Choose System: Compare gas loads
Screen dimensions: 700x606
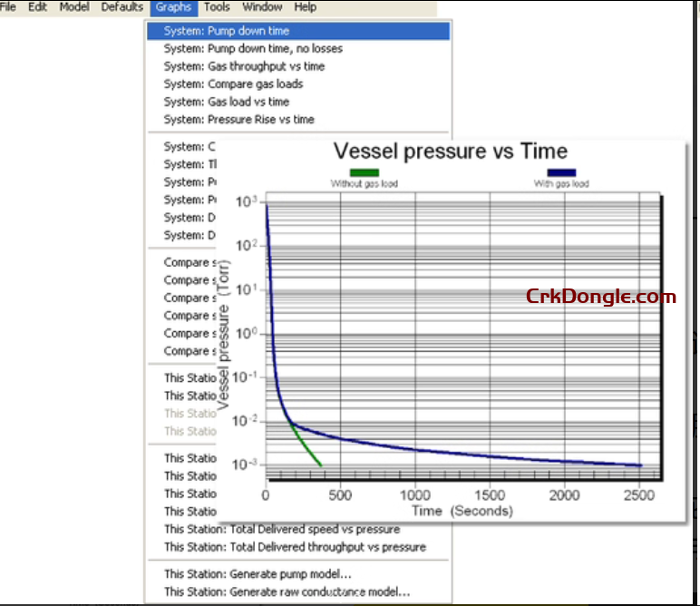click(233, 83)
